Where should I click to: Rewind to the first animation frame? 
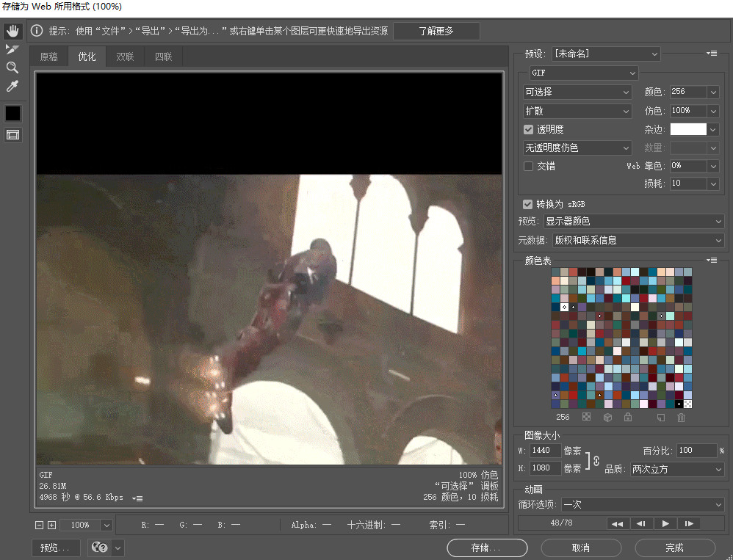pyautogui.click(x=617, y=523)
